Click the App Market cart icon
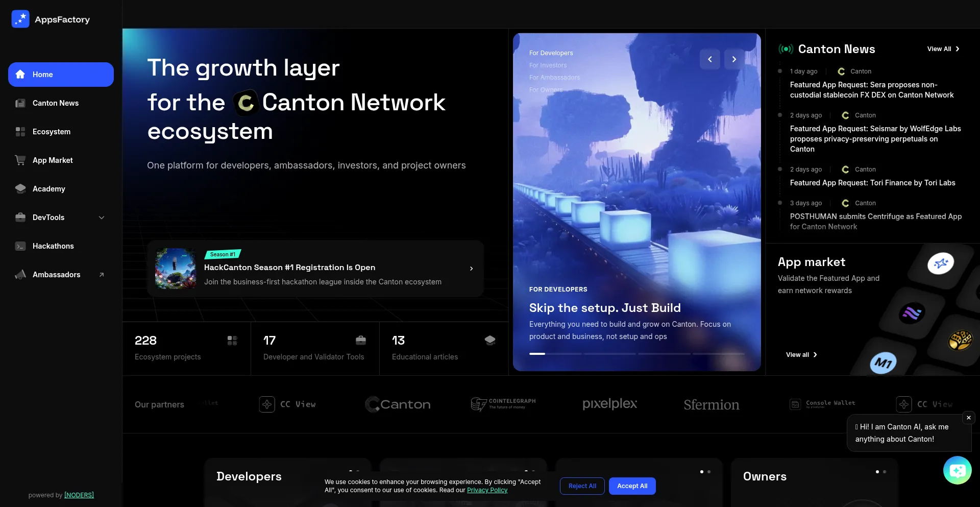Screen dimensions: 980x507 click(x=20, y=160)
